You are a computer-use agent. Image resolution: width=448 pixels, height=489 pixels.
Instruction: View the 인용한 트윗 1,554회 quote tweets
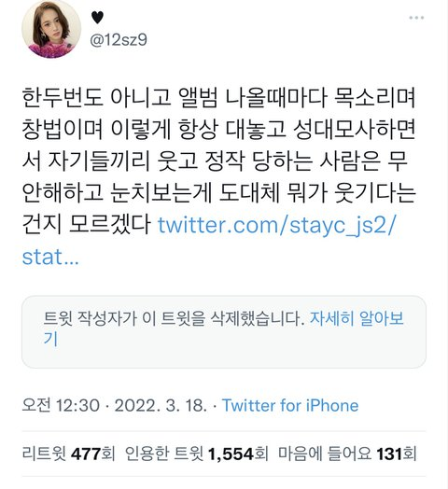196,454
